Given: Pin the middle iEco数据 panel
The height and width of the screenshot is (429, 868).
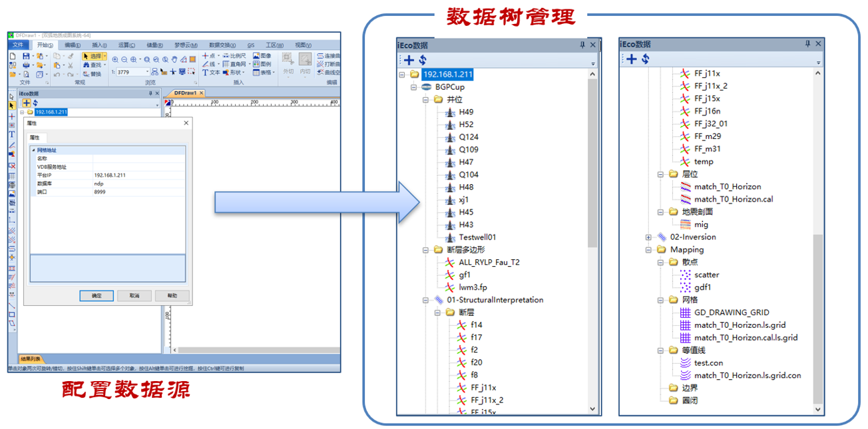Looking at the screenshot, I should tap(582, 45).
